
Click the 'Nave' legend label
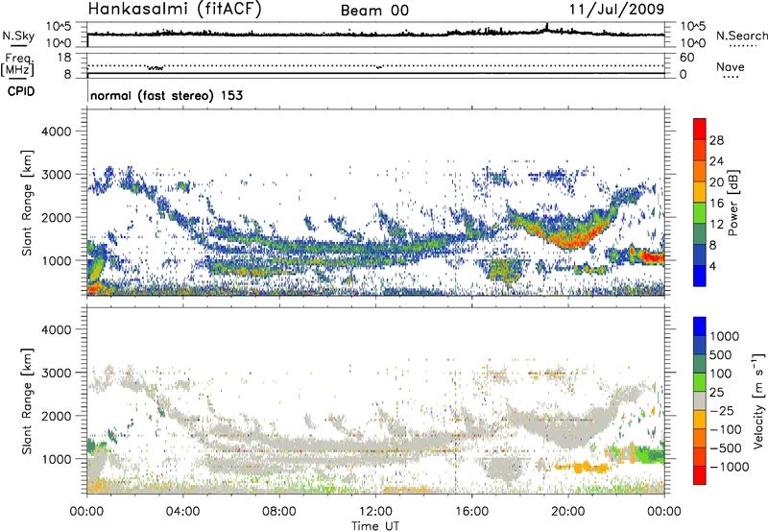[731, 66]
